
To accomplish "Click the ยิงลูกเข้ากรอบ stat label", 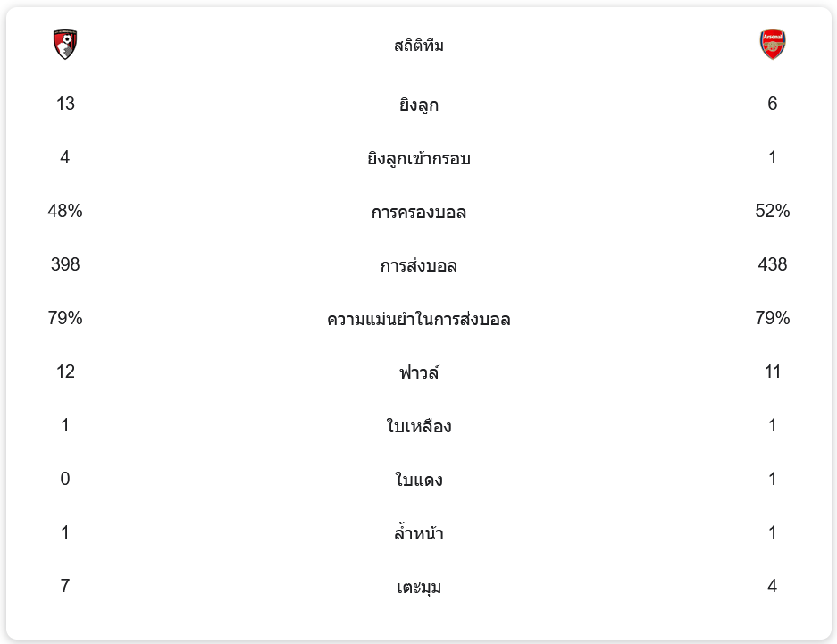I will click(418, 158).
